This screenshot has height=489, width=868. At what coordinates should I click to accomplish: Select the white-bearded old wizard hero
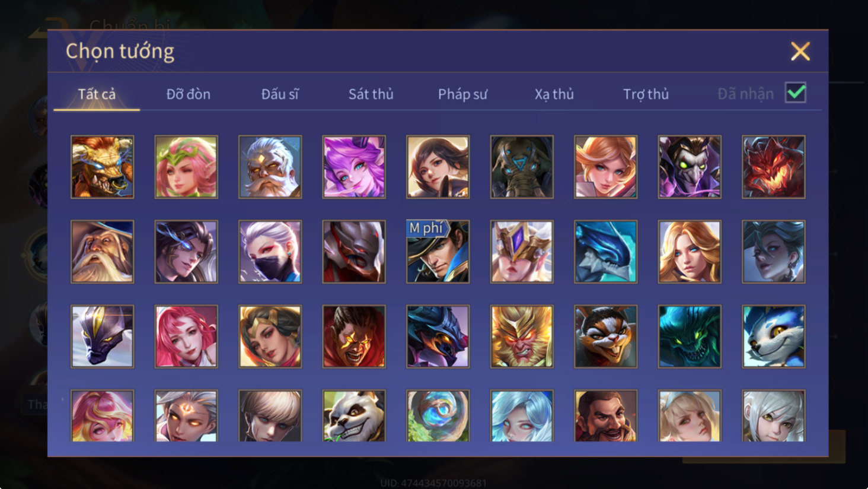point(102,252)
